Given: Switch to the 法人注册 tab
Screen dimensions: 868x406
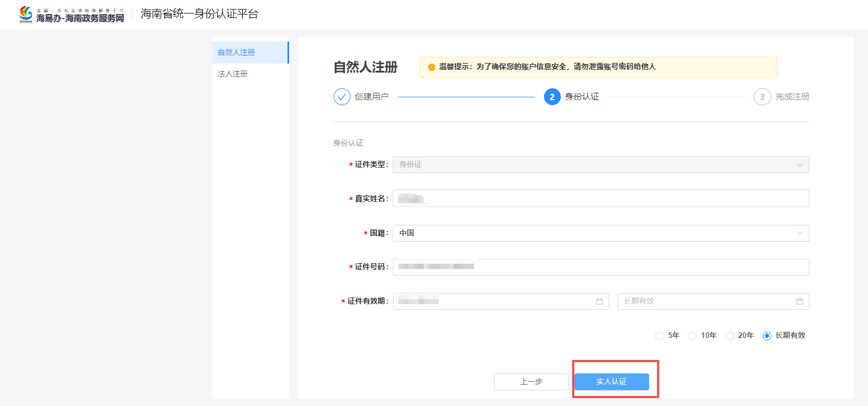Looking at the screenshot, I should (232, 73).
